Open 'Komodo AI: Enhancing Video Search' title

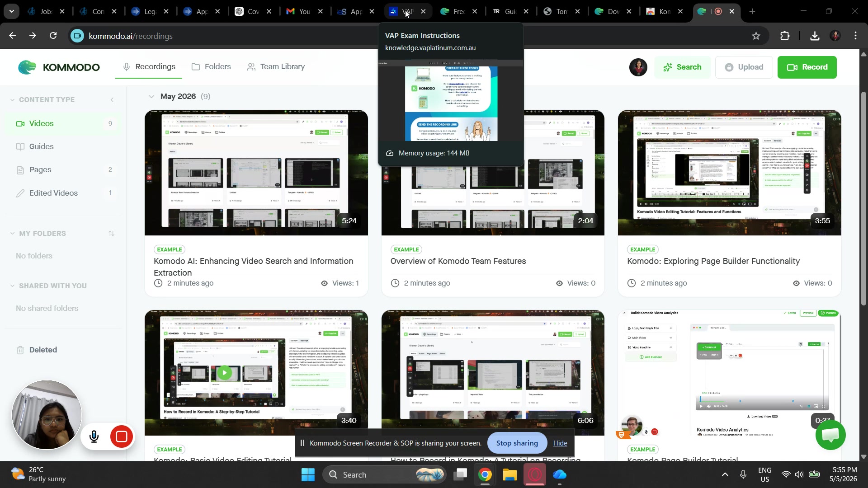click(254, 267)
